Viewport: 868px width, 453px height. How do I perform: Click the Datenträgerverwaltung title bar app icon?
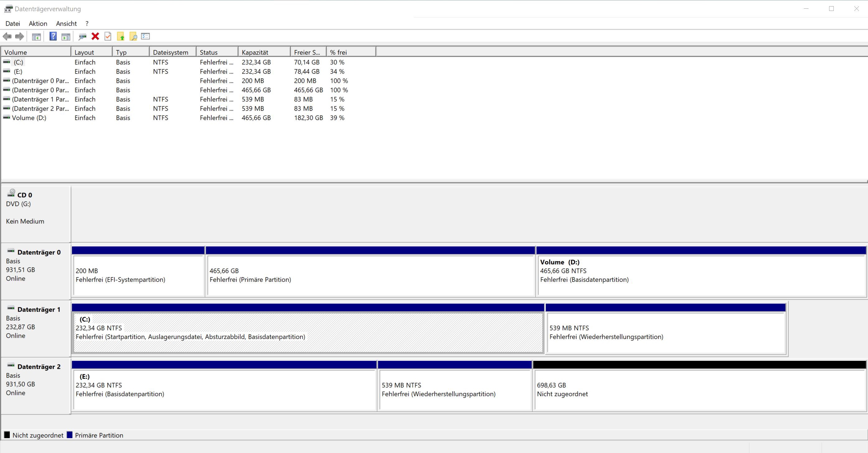tap(8, 9)
